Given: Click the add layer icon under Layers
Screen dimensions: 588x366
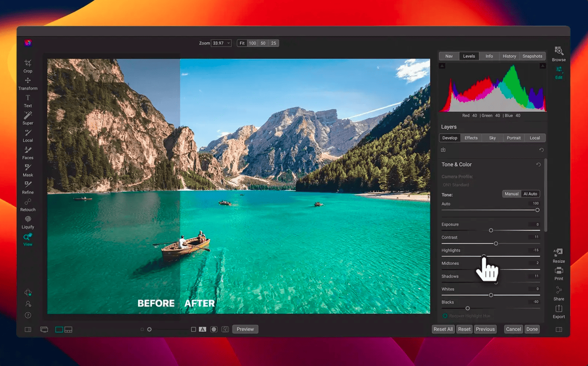Looking at the screenshot, I should tap(443, 150).
